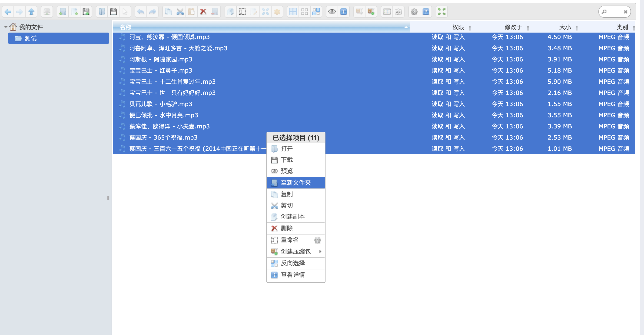Choose 下载 in the context menu
Image resolution: width=644 pixels, height=335 pixels.
pos(286,160)
